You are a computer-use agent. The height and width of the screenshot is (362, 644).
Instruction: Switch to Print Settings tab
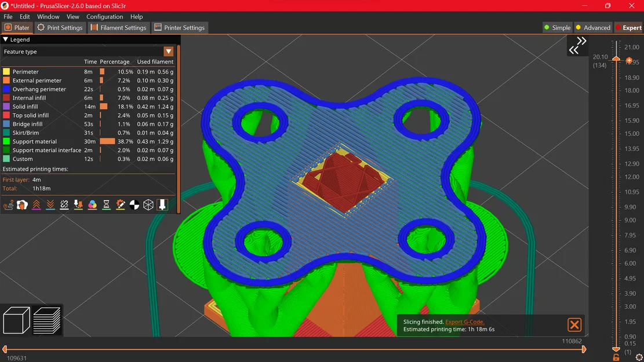60,27
